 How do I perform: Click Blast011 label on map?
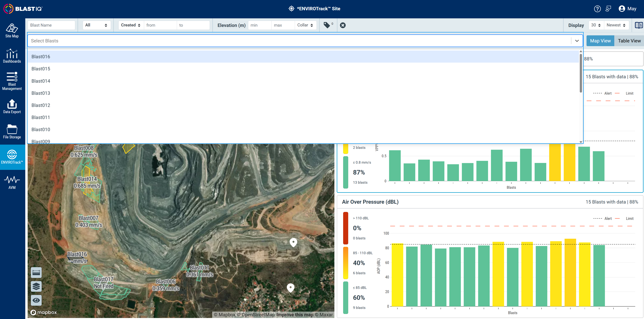[x=199, y=271]
